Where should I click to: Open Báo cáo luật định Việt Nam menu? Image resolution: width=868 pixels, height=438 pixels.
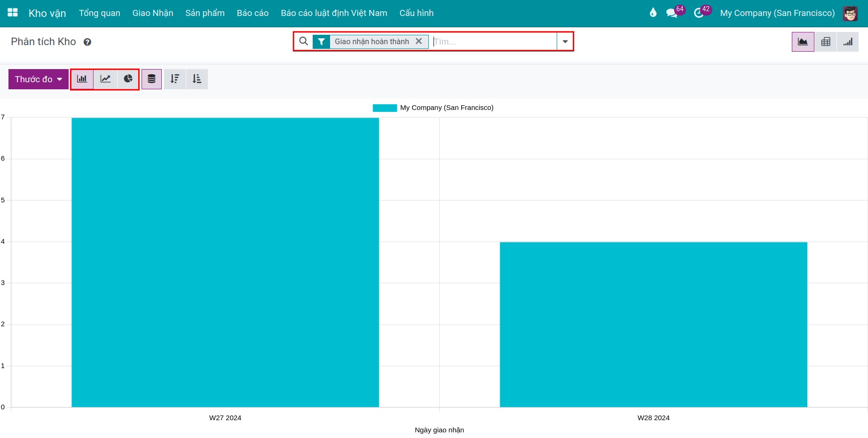pyautogui.click(x=334, y=13)
